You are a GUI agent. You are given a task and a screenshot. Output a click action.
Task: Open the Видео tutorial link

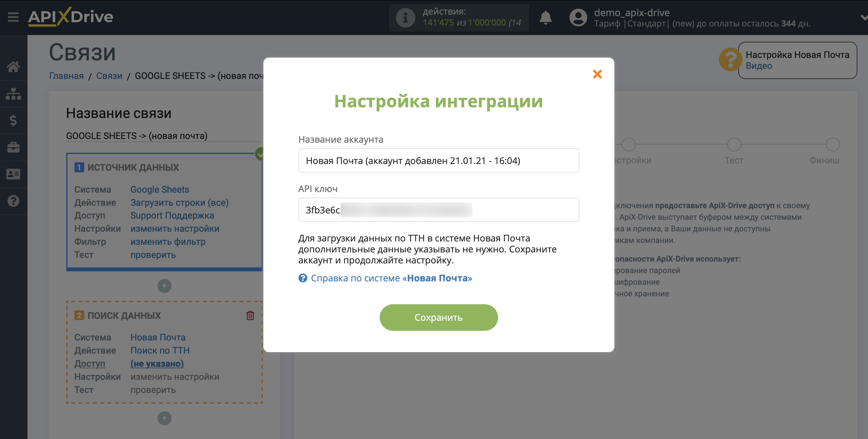758,66
